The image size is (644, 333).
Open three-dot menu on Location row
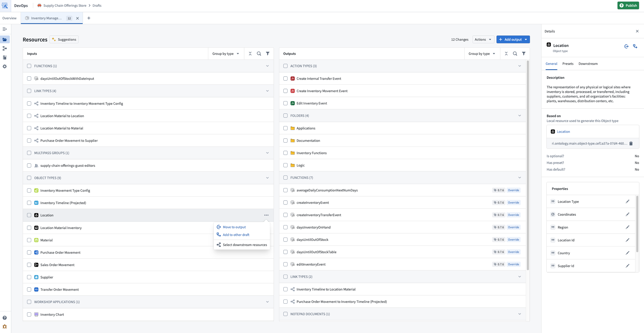[x=266, y=215]
